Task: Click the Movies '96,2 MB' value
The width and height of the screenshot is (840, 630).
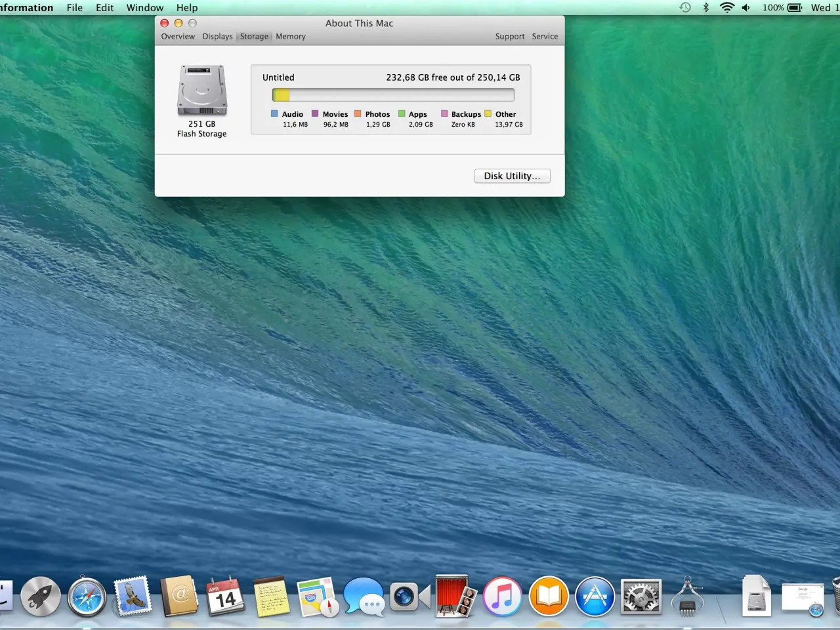Action: click(336, 125)
